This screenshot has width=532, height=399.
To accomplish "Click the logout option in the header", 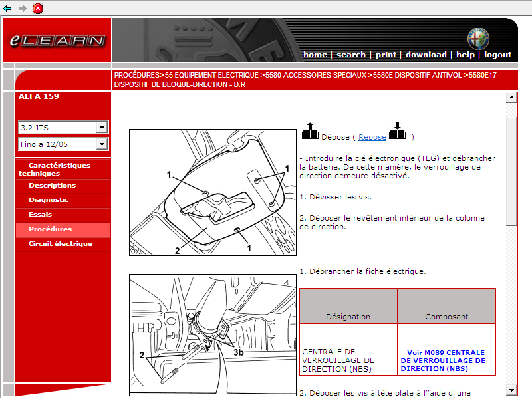I will (497, 55).
